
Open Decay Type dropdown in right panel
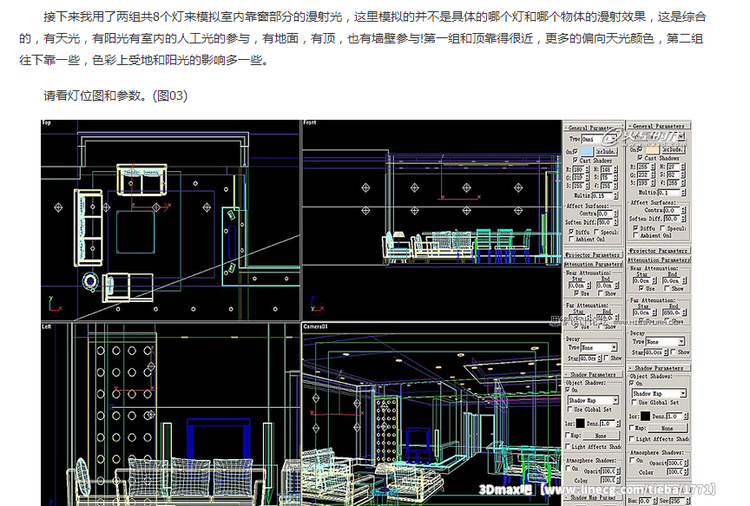click(665, 341)
